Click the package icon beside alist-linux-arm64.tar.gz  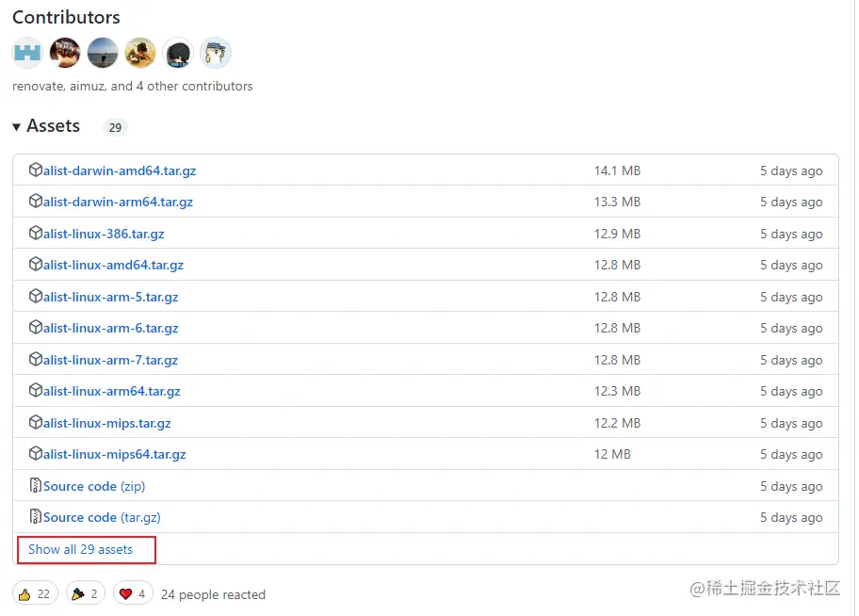coord(35,390)
